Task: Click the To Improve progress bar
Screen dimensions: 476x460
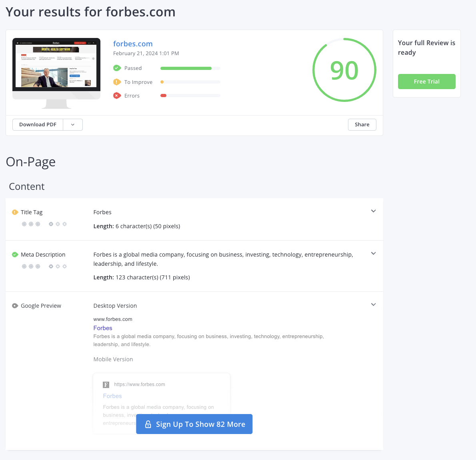Action: (x=190, y=82)
